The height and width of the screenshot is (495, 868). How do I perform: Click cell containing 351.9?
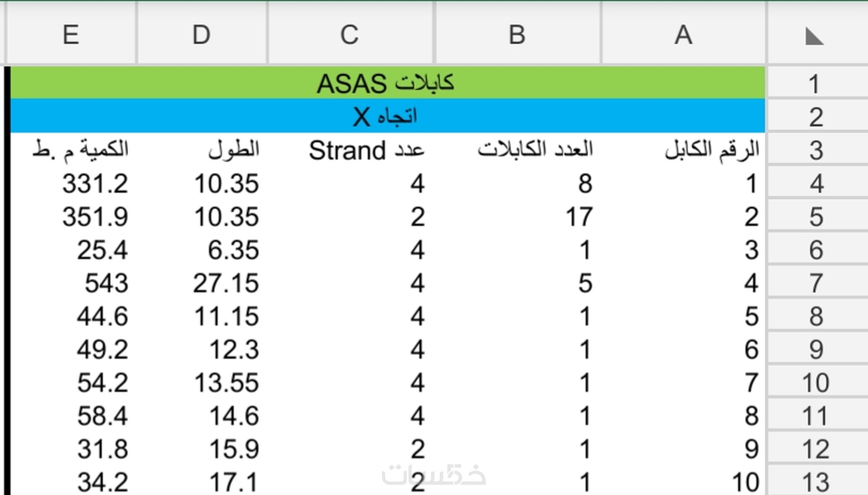coord(95,217)
